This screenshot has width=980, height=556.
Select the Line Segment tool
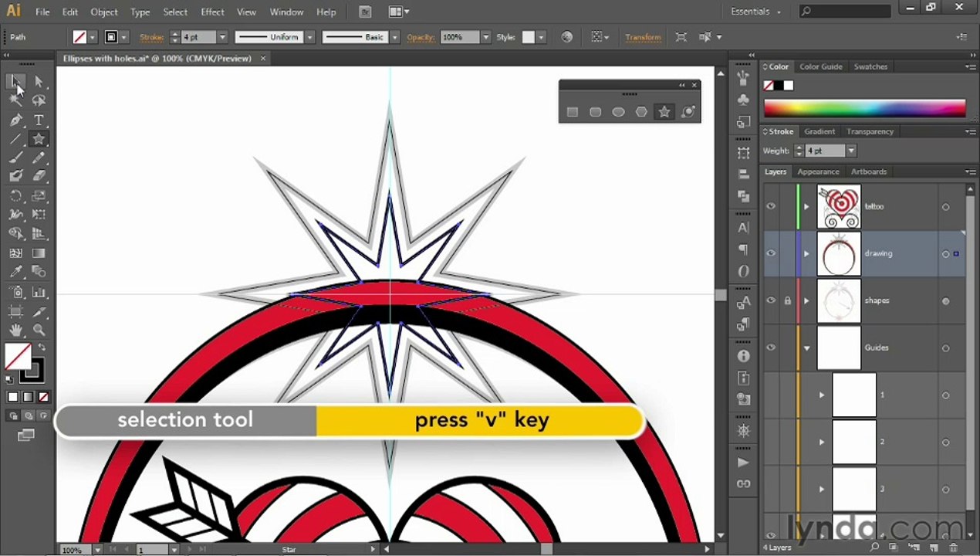point(15,139)
